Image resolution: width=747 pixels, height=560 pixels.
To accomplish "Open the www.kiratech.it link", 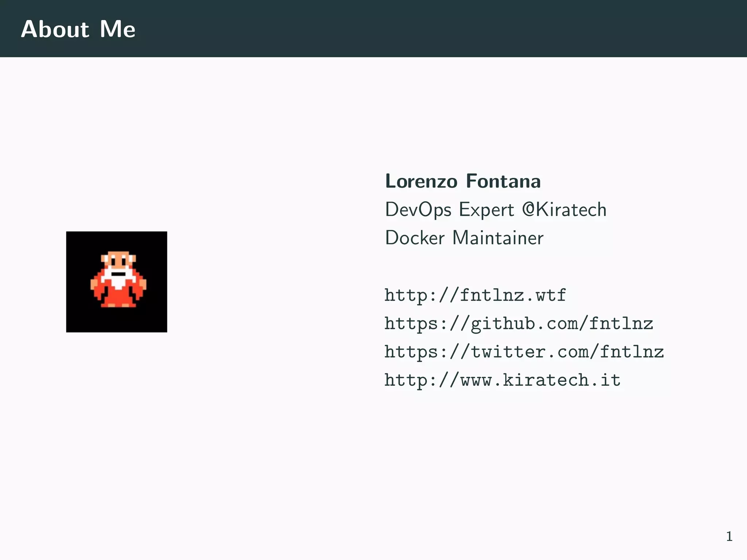I will (502, 381).
